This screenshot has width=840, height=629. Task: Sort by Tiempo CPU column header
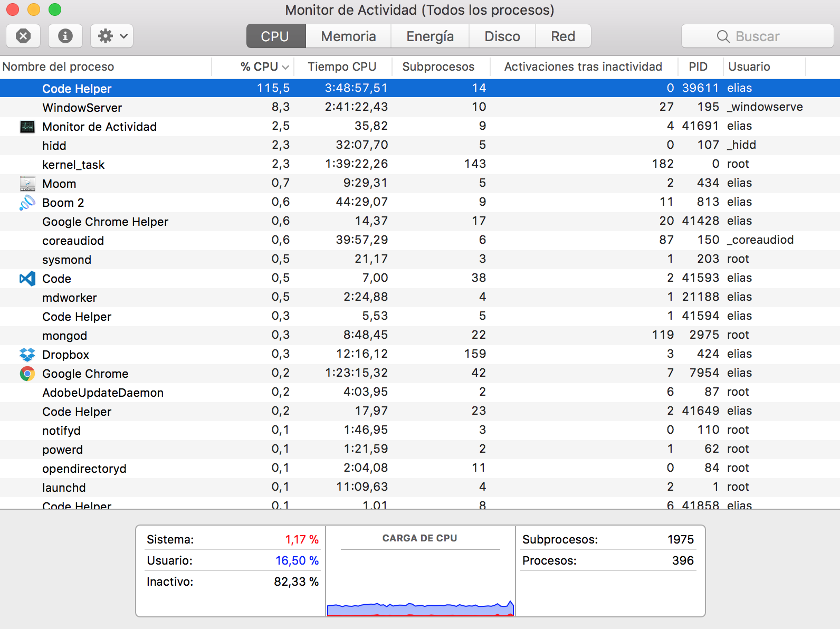click(x=342, y=66)
